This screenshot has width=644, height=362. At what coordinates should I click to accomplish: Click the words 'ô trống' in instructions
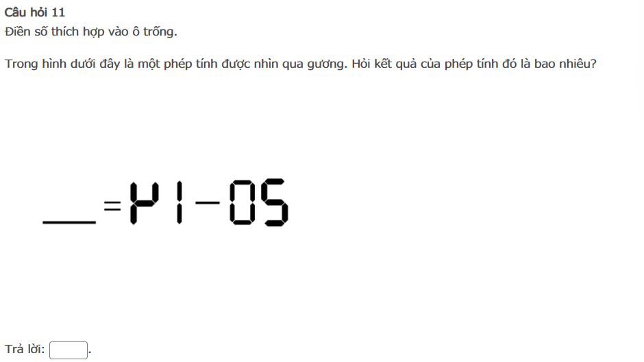tap(154, 31)
